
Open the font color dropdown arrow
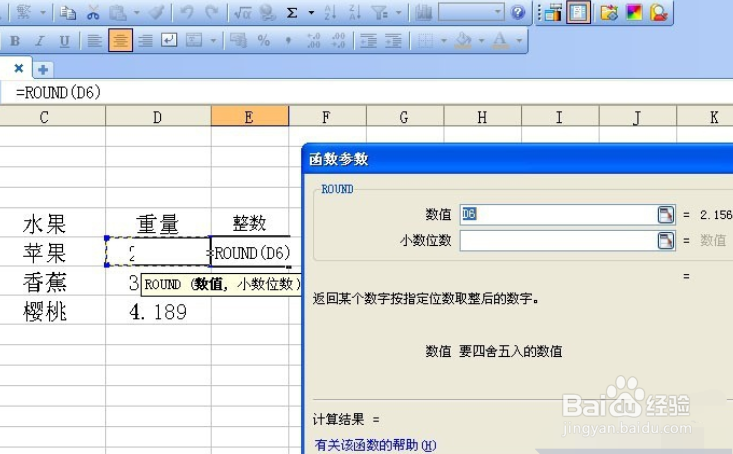pyautogui.click(x=519, y=41)
